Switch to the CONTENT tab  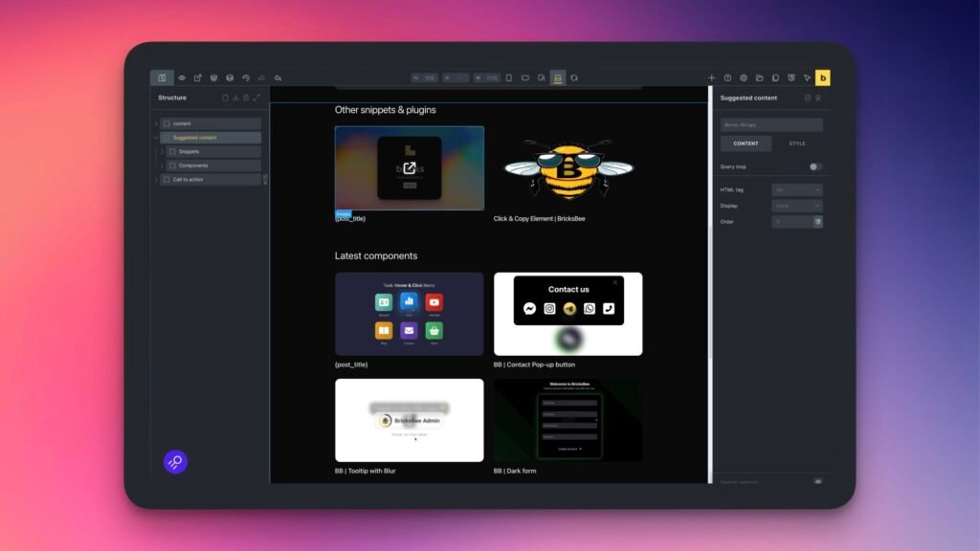(x=746, y=143)
